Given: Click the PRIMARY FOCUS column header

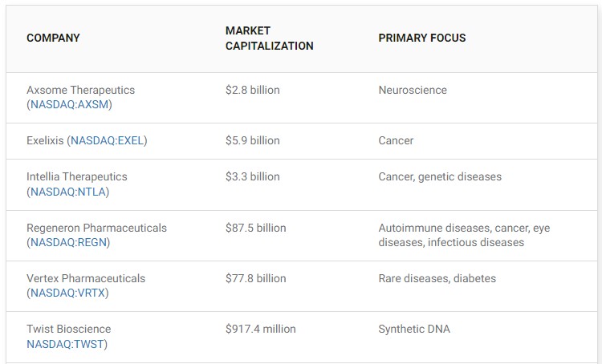Looking at the screenshot, I should coord(422,38).
